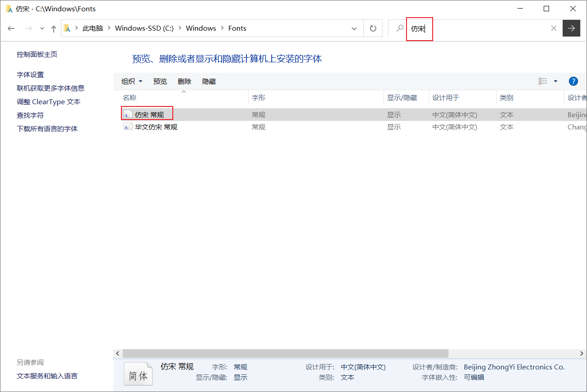Viewport: 587px width, 392px height.
Task: Toggle 隐藏 for the selected font
Action: pos(208,81)
